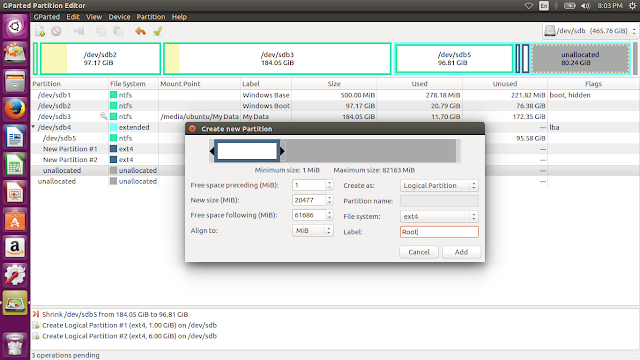This screenshot has width=640, height=360.
Task: Open LibreOffice Writer from launcher
Action: (x=15, y=137)
